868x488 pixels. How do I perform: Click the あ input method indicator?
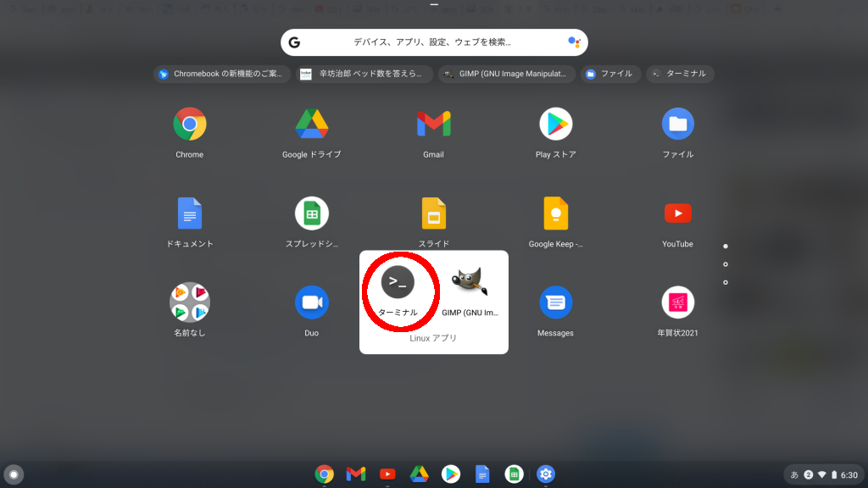click(x=794, y=474)
